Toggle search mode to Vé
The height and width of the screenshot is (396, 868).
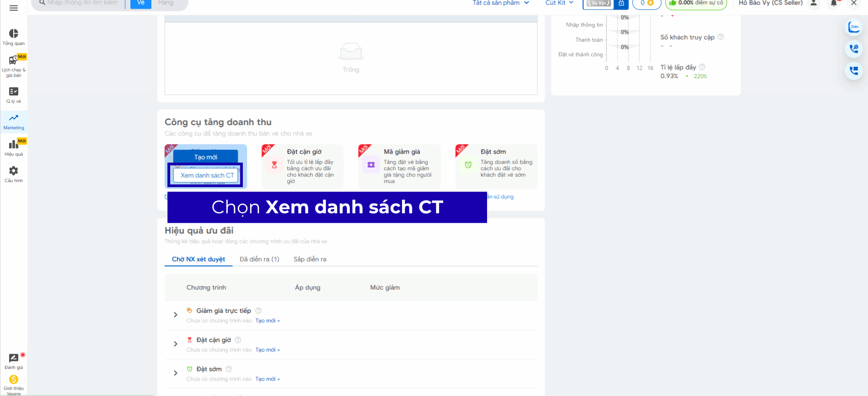coord(141,3)
